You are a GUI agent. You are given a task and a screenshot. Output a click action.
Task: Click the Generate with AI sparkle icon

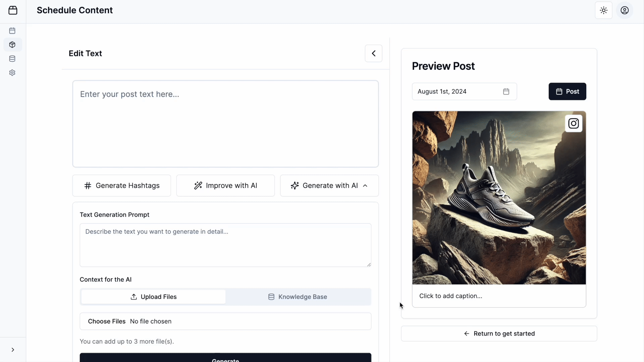click(294, 185)
